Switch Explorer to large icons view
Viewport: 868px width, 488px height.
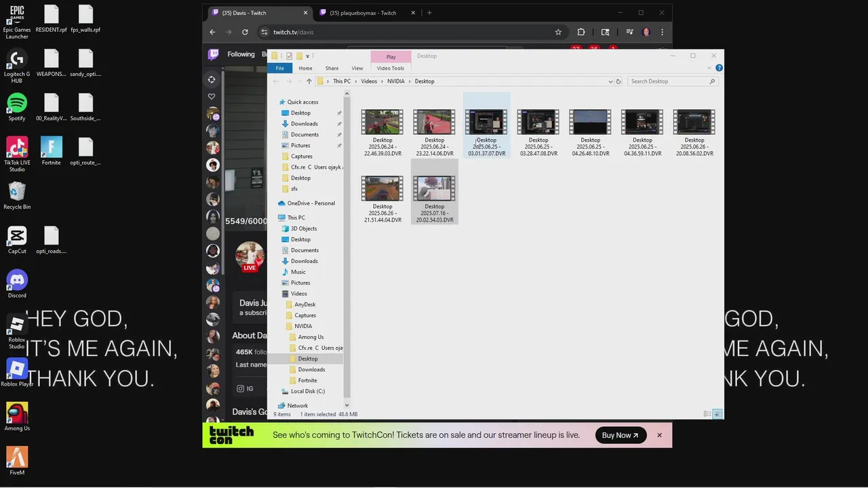pos(717,414)
